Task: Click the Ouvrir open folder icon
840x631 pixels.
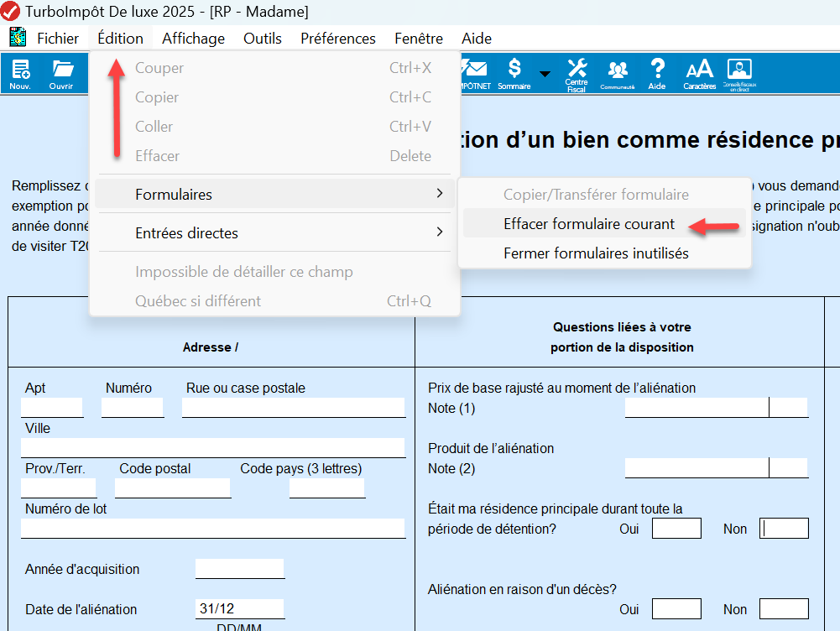Action: (61, 74)
